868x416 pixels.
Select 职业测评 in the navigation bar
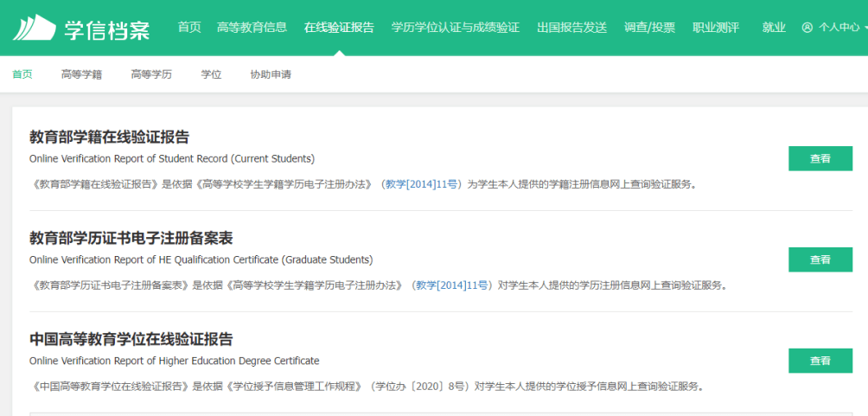point(716,28)
